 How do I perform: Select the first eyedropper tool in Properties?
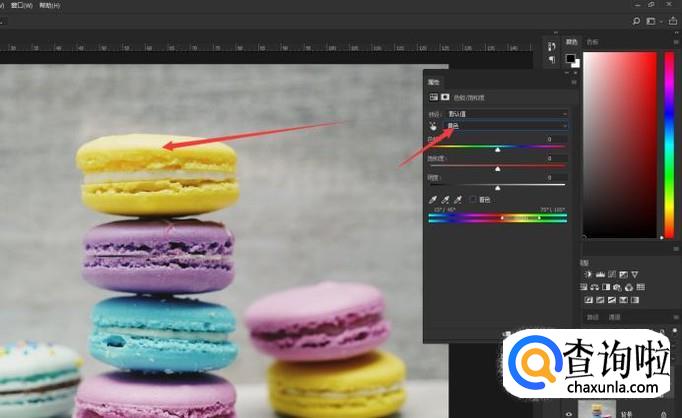pos(433,200)
